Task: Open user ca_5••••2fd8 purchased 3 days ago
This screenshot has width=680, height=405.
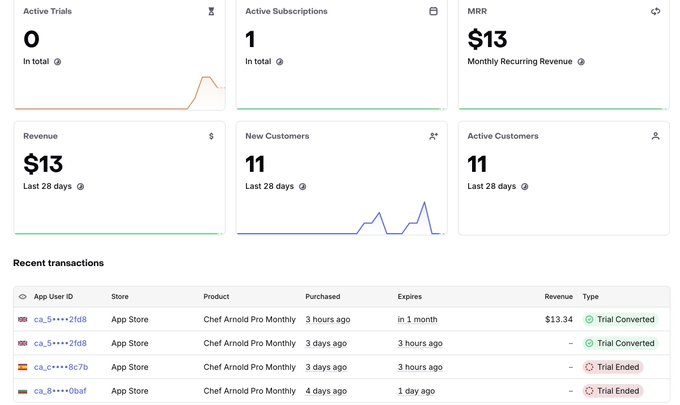Action: 60,343
